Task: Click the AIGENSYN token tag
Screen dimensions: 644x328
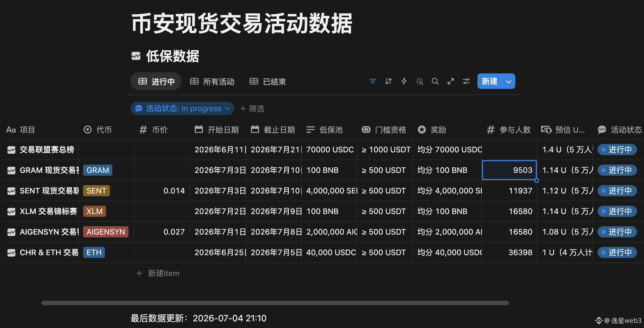Action: click(x=106, y=232)
